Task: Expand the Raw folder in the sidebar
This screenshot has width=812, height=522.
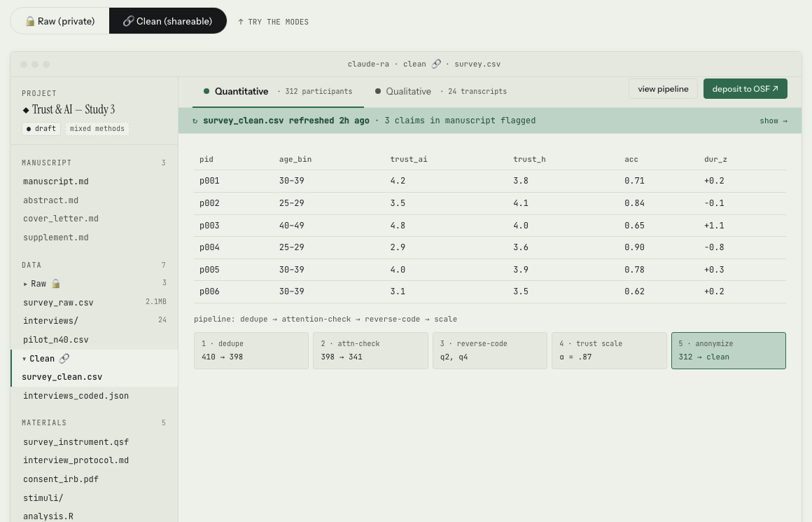Action: pos(24,283)
